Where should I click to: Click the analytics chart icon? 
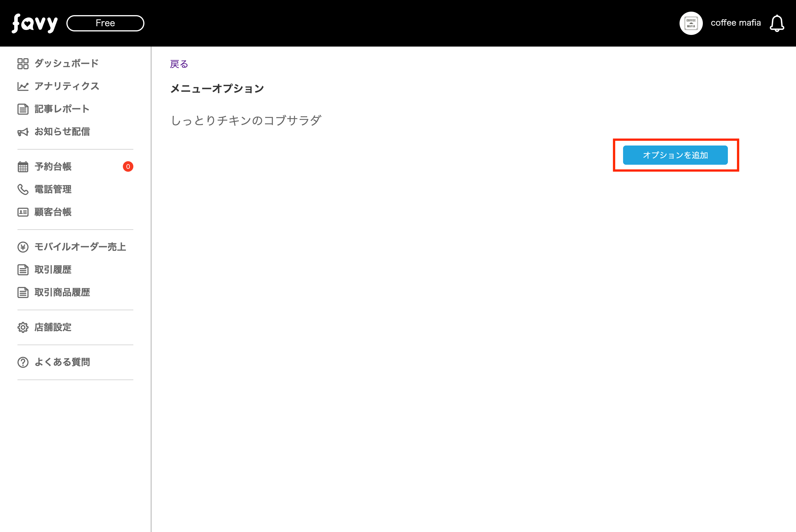coord(23,86)
